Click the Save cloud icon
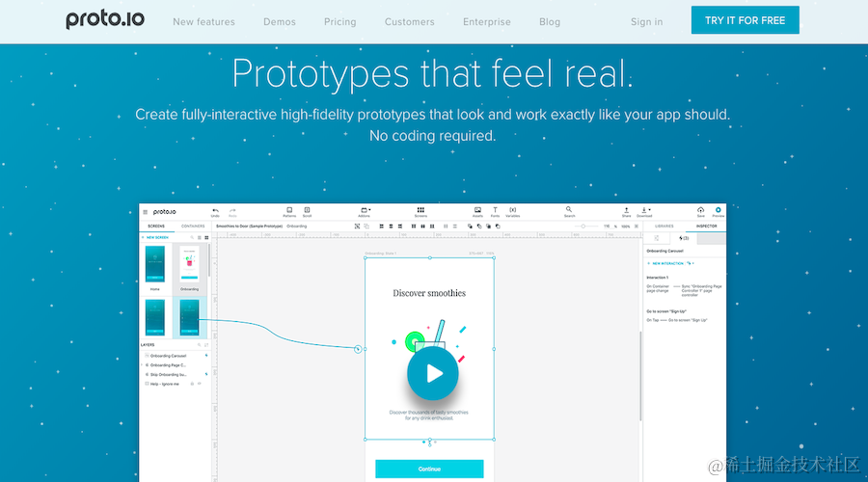This screenshot has width=868, height=482. [701, 210]
